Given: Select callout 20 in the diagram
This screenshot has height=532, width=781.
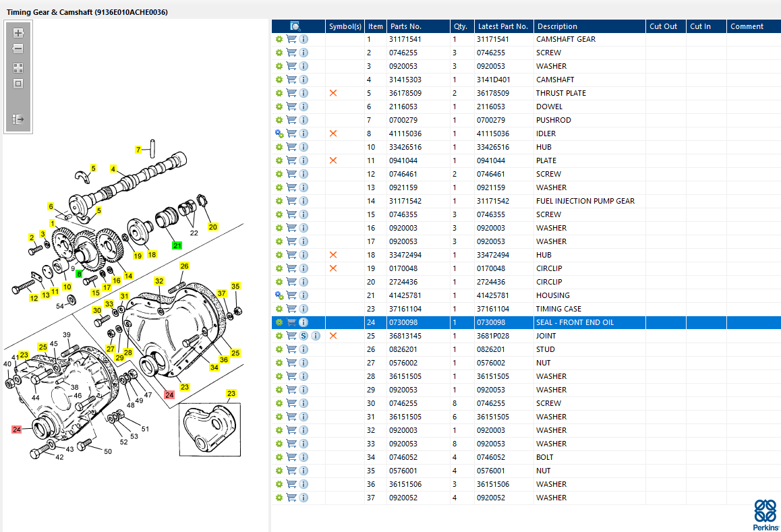Looking at the screenshot, I should click(212, 227).
